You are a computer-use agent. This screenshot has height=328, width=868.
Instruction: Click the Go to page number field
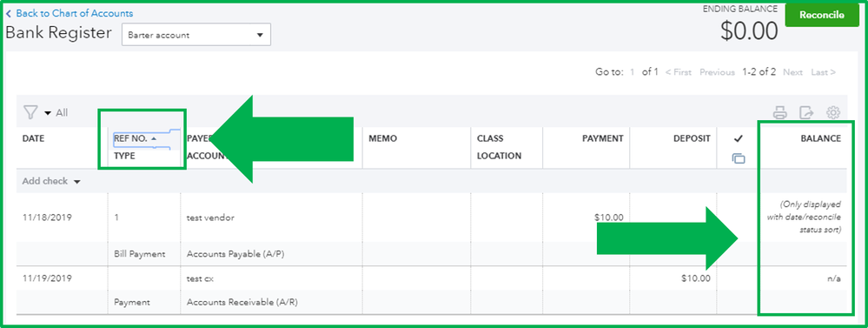click(633, 72)
